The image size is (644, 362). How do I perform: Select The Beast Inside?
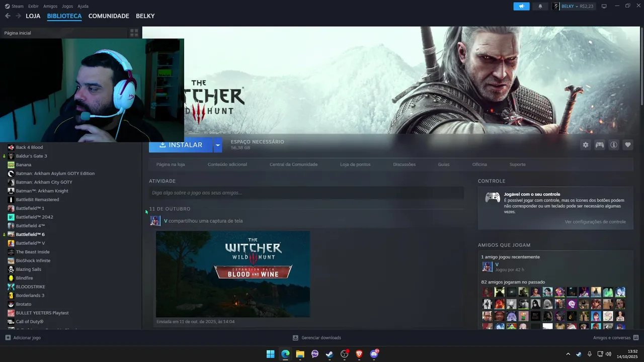pyautogui.click(x=33, y=252)
